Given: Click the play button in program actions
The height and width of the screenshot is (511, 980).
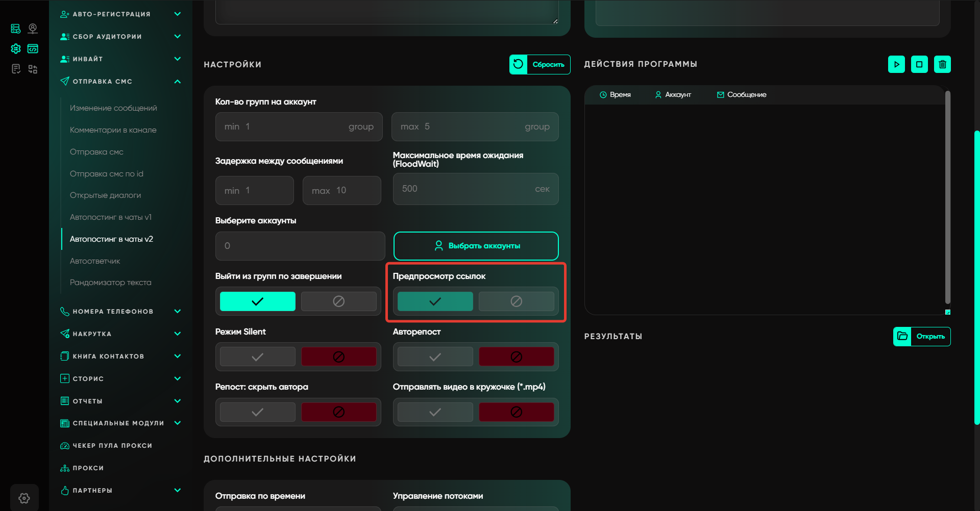Looking at the screenshot, I should click(x=896, y=64).
